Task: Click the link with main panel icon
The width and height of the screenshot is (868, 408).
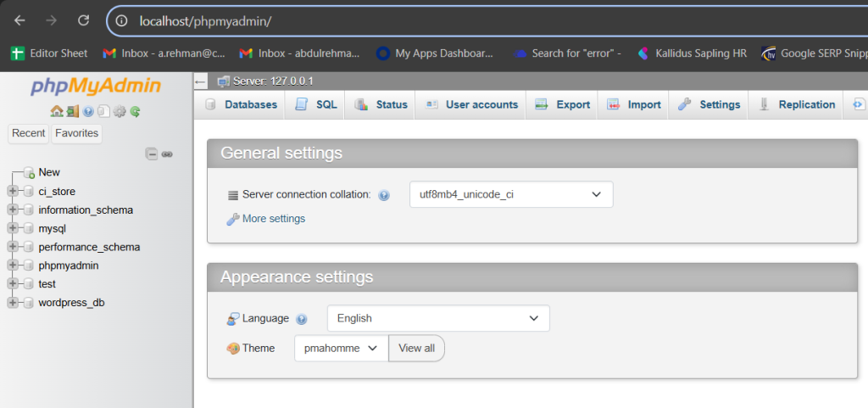Action: (x=167, y=154)
